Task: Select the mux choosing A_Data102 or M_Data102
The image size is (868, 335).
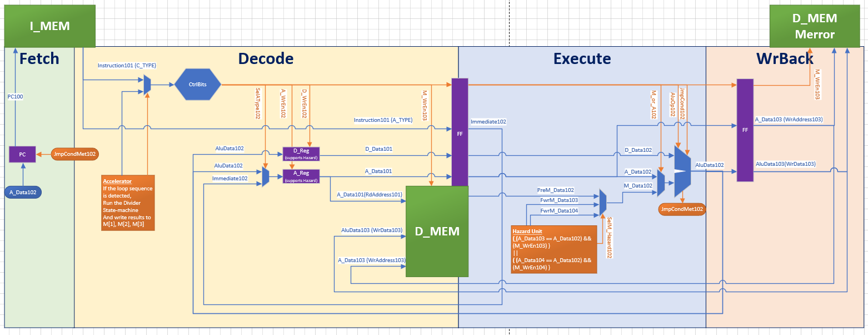Action: point(661,184)
